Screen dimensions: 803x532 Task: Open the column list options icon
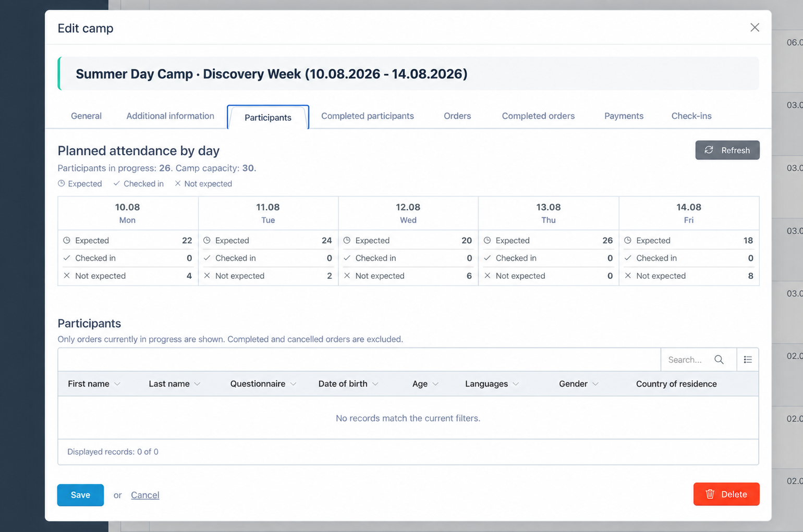748,360
